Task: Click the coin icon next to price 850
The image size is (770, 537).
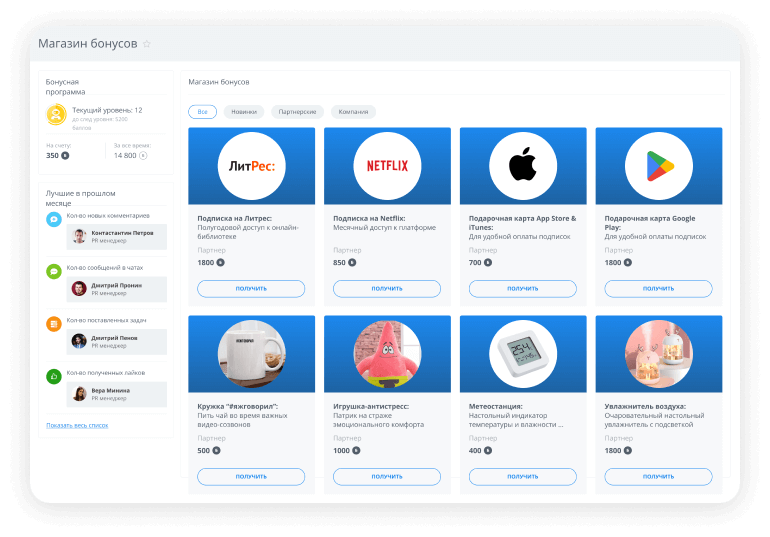Action: pyautogui.click(x=352, y=263)
